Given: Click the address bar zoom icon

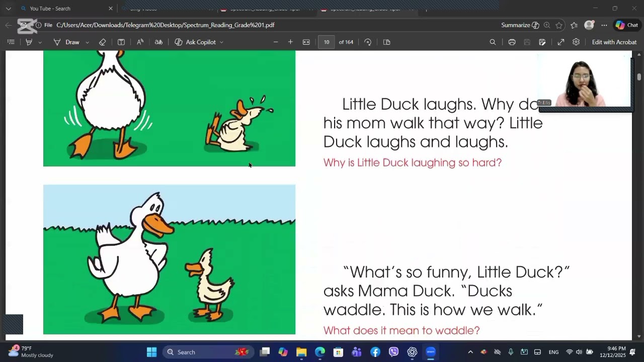Looking at the screenshot, I should (x=547, y=25).
